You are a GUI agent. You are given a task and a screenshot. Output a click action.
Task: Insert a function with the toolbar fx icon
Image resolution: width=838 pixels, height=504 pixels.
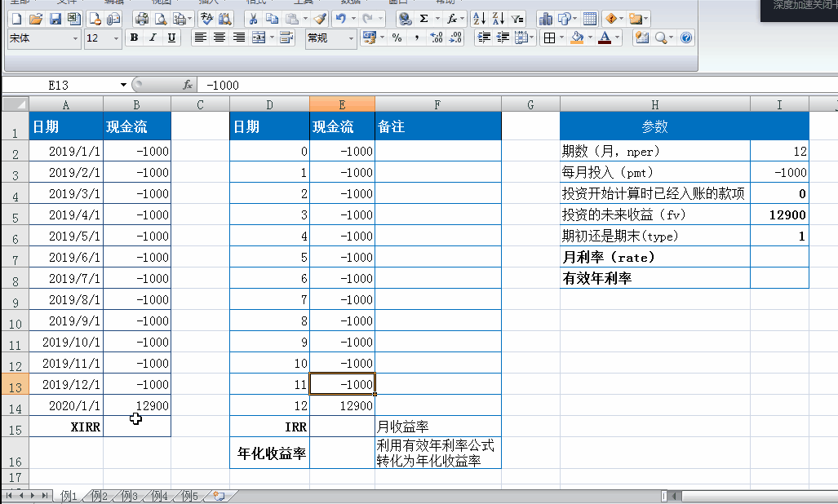click(452, 20)
